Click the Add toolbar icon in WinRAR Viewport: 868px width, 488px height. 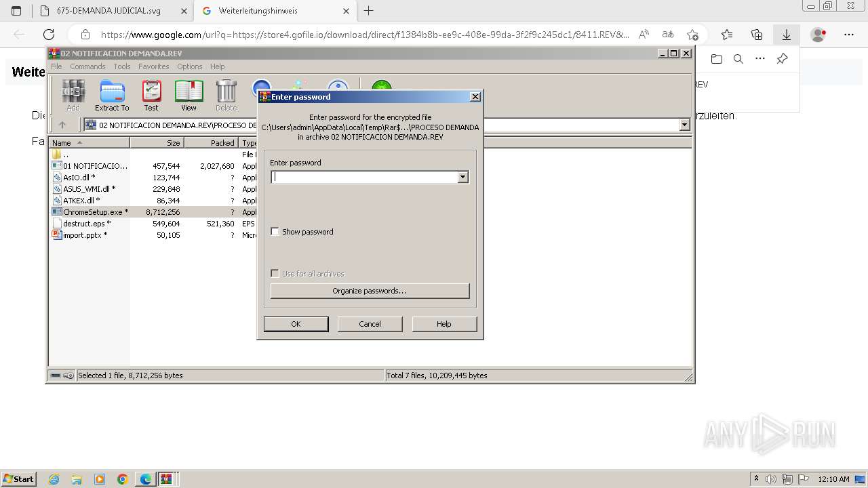point(73,95)
